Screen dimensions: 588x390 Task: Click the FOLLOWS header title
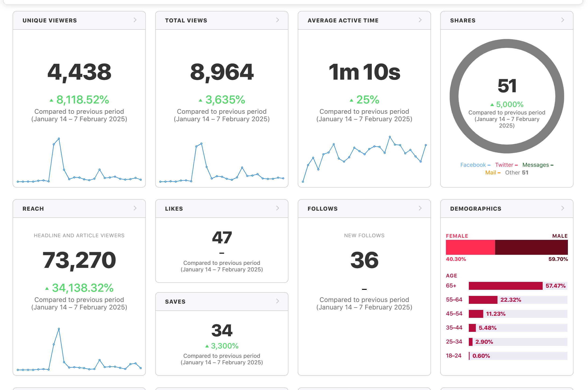[323, 209]
